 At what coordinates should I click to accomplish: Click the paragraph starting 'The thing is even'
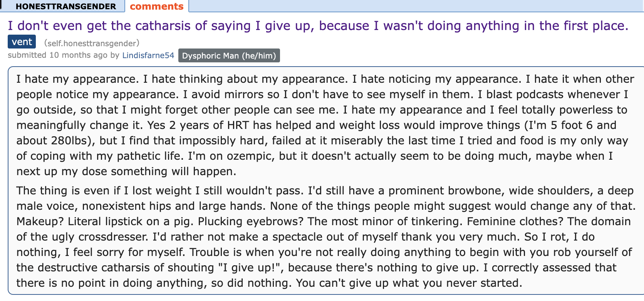coord(325,237)
